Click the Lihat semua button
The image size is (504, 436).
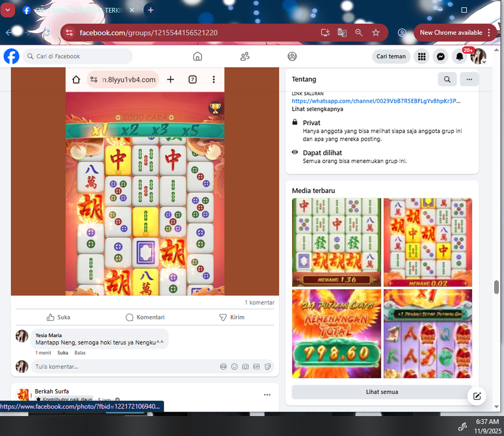click(x=382, y=392)
